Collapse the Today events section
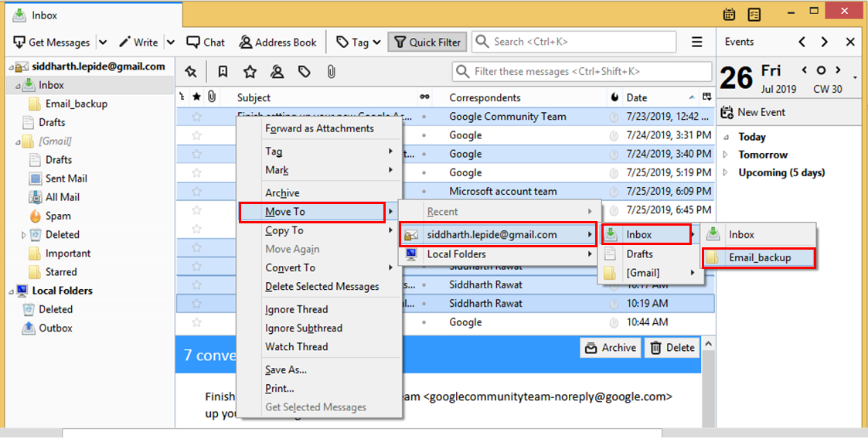 [726, 138]
